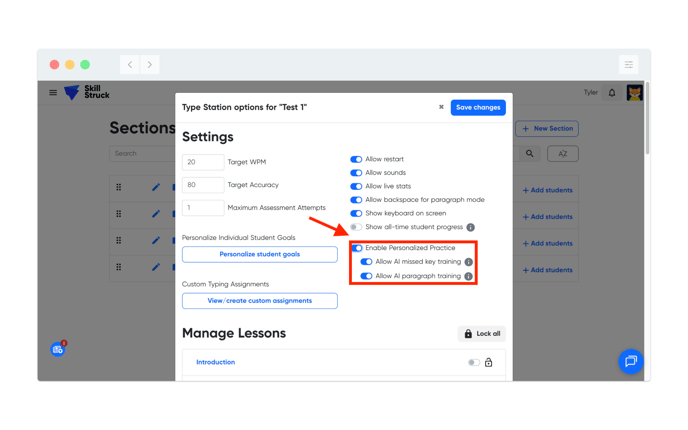Close the Type Station options dialog

[x=441, y=107]
